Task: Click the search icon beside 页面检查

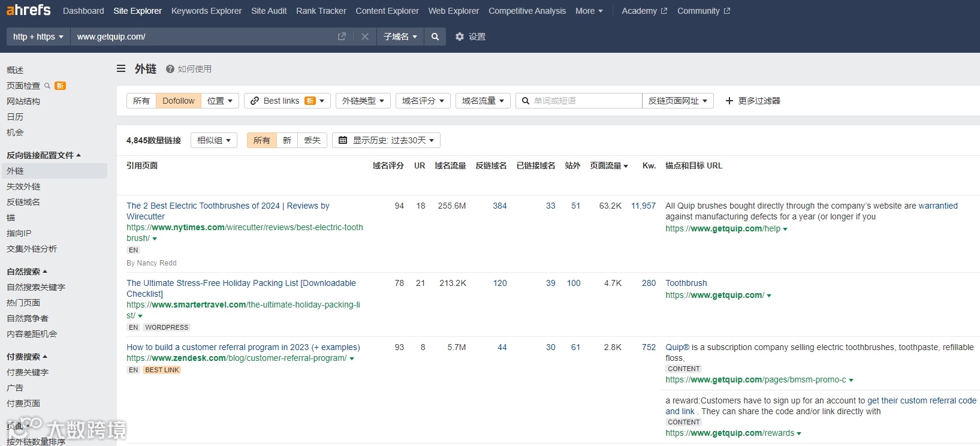Action: [x=47, y=86]
